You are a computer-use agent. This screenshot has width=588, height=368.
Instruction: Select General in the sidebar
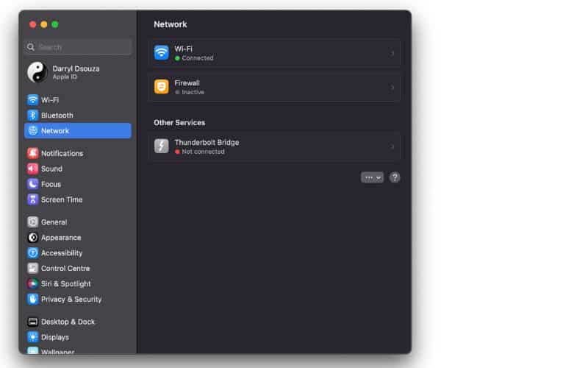pyautogui.click(x=54, y=222)
